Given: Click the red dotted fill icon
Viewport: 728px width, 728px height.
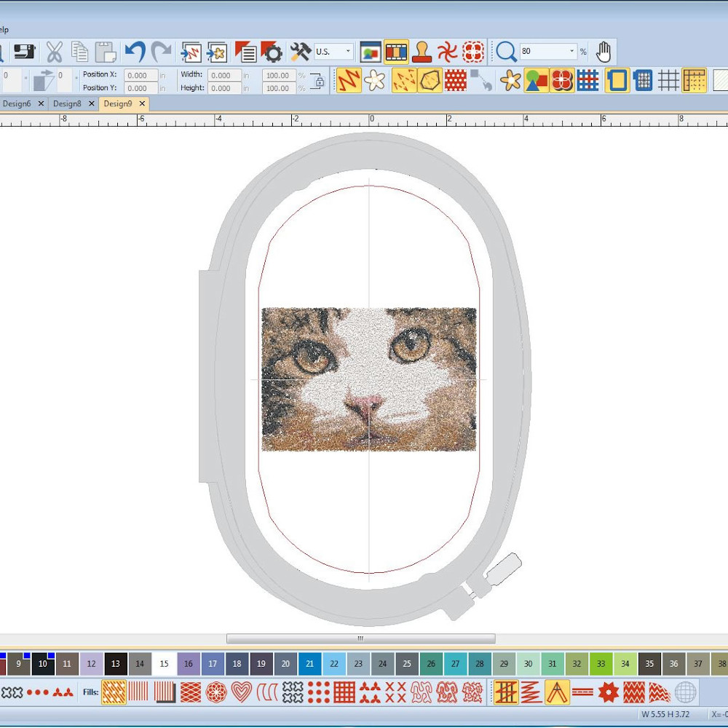Looking at the screenshot, I should pyautogui.click(x=456, y=80).
